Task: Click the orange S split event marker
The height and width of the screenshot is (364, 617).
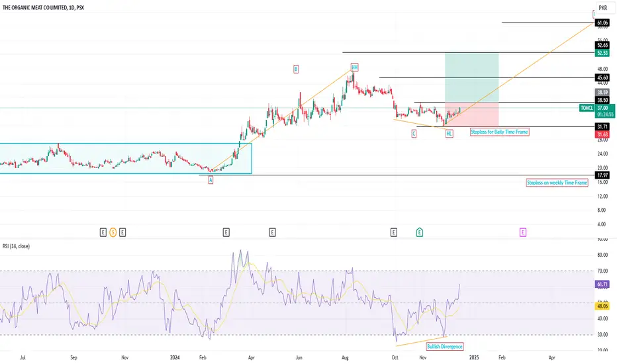Action: click(x=113, y=232)
